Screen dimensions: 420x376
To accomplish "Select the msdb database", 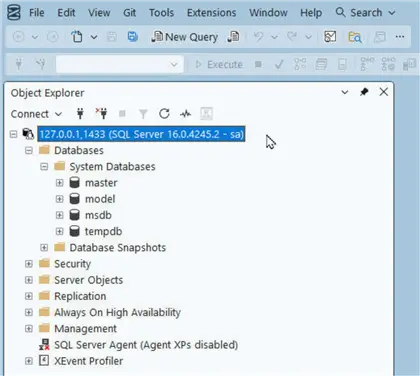I will [98, 215].
